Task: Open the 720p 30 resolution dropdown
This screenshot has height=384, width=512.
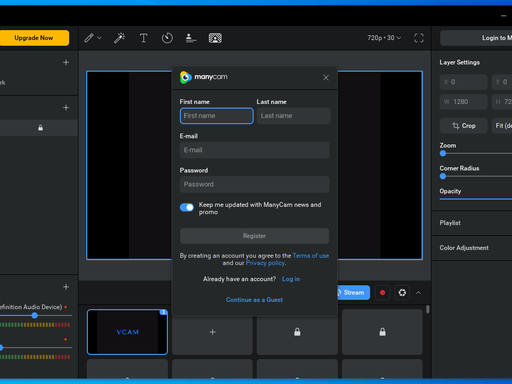Action: click(x=384, y=38)
